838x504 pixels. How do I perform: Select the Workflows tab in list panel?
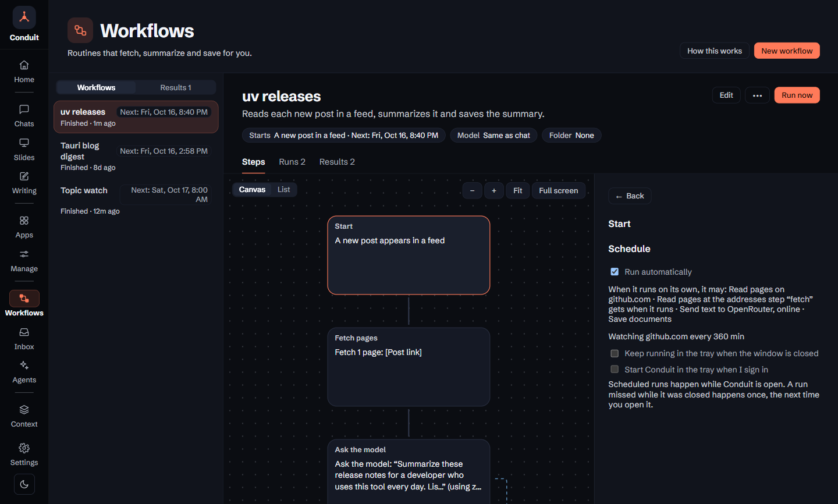(x=96, y=87)
